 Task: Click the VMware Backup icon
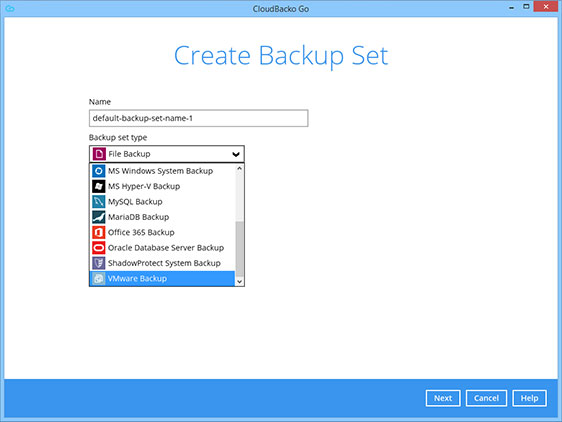click(x=99, y=279)
